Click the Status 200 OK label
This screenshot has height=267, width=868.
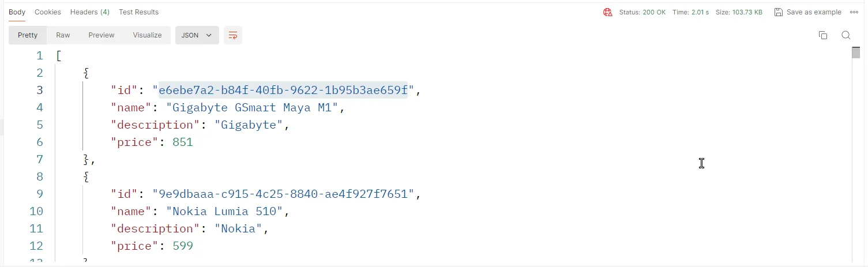pos(642,12)
